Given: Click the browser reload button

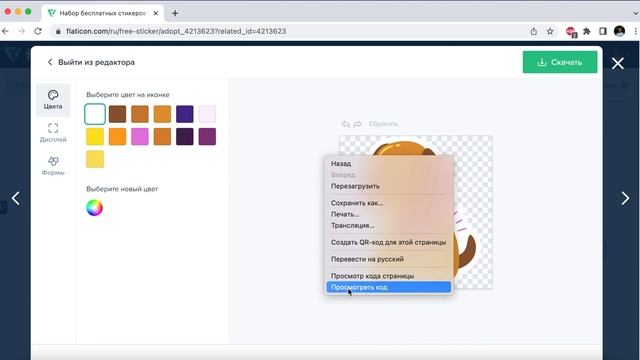Looking at the screenshot, I should coord(38,31).
